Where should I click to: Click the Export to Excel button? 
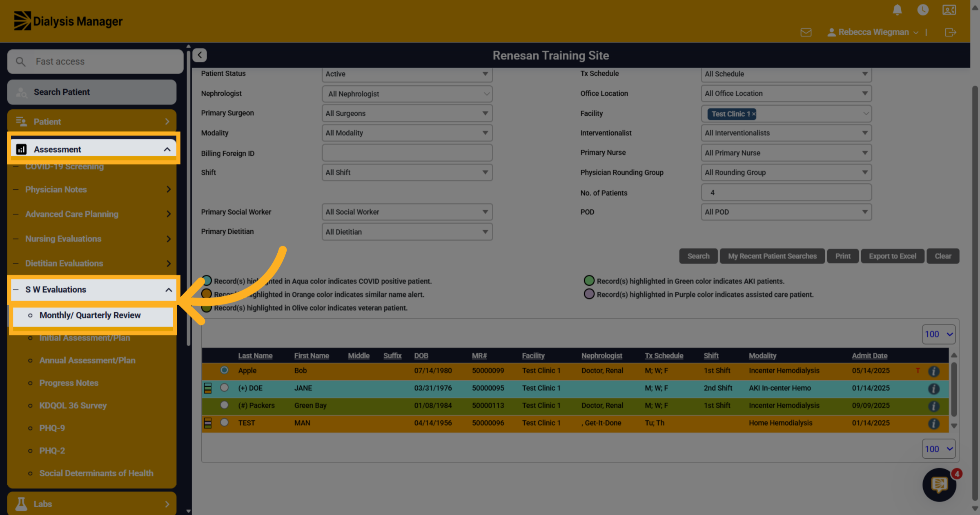[892, 256]
